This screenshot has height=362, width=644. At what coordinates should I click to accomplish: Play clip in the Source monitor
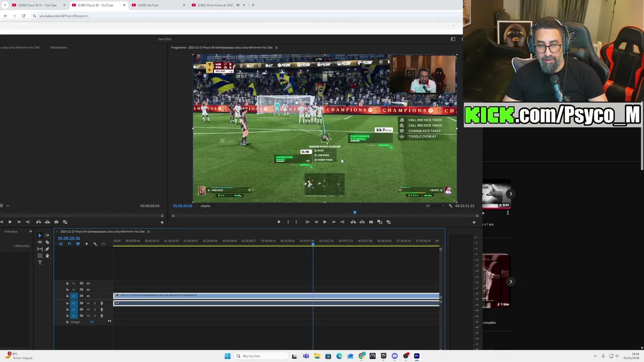pyautogui.click(x=10, y=222)
